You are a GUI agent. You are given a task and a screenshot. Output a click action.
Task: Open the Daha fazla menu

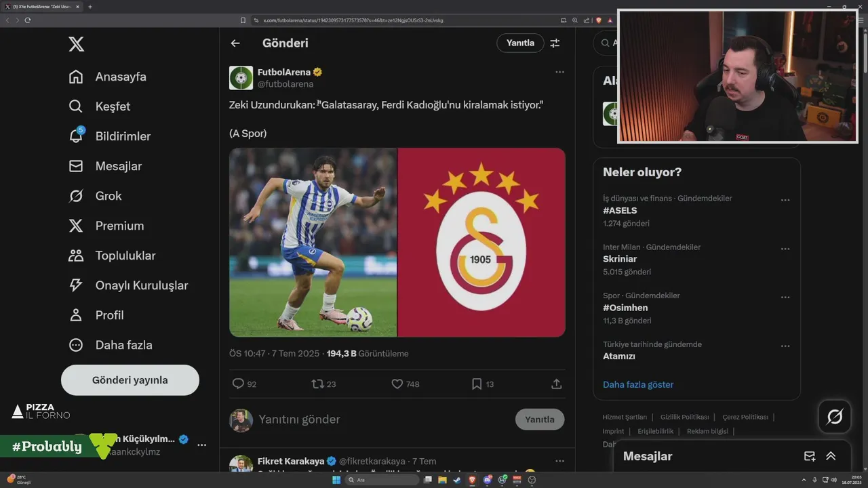(110, 345)
